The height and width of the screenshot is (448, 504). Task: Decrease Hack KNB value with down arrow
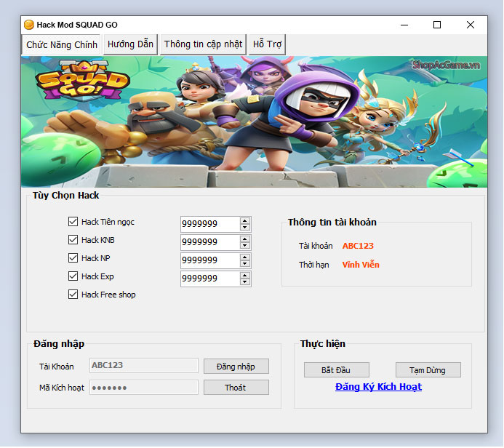245,246
